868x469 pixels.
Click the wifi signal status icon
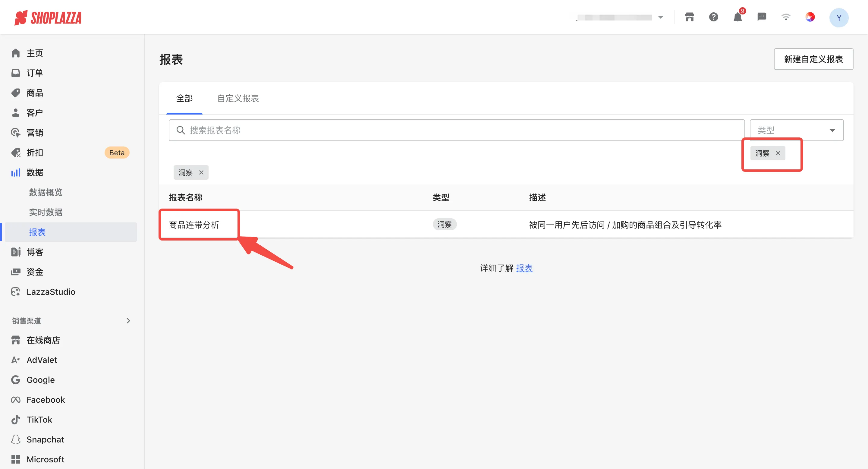(x=786, y=17)
